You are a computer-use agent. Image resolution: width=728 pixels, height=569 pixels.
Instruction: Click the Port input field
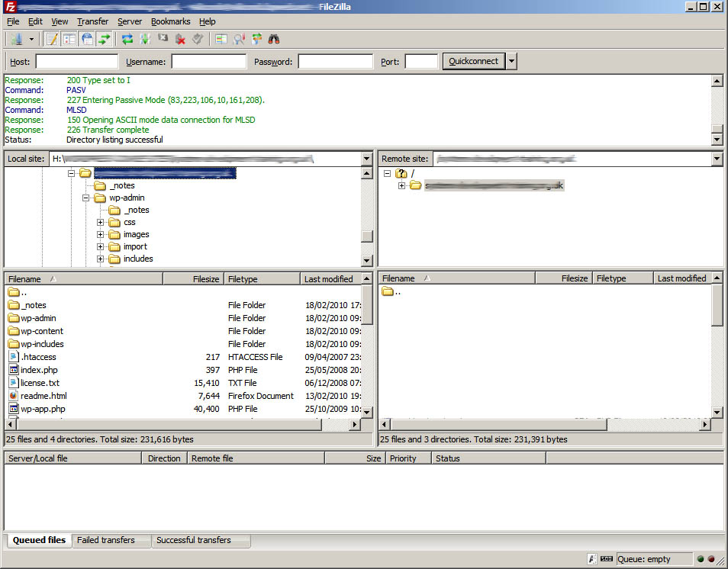pos(421,62)
